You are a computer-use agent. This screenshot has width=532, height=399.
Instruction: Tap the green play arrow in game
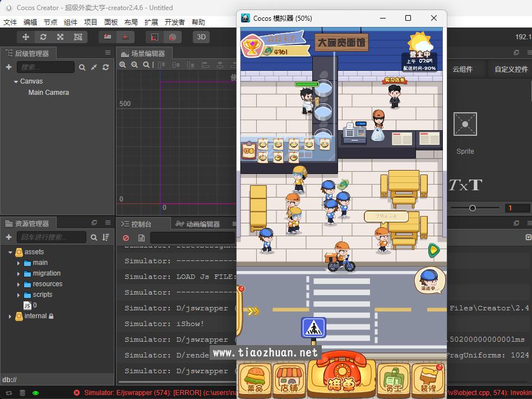[x=433, y=250]
